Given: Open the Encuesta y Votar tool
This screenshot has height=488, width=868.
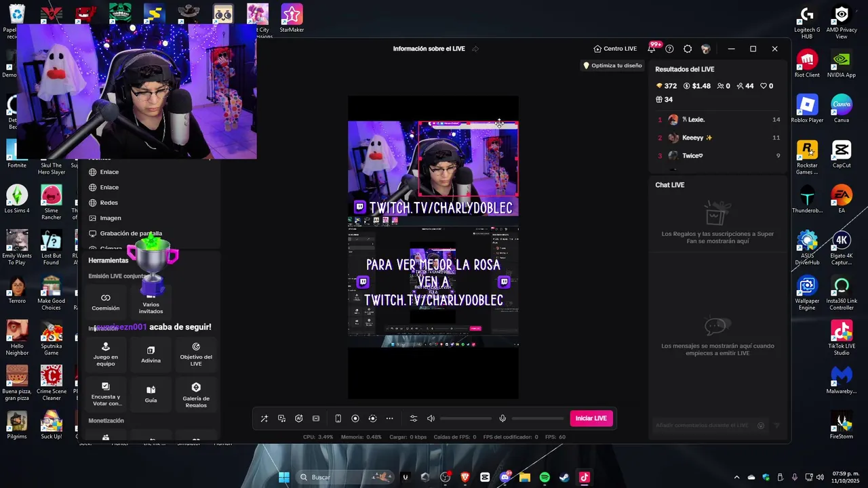Looking at the screenshot, I should coord(106,394).
